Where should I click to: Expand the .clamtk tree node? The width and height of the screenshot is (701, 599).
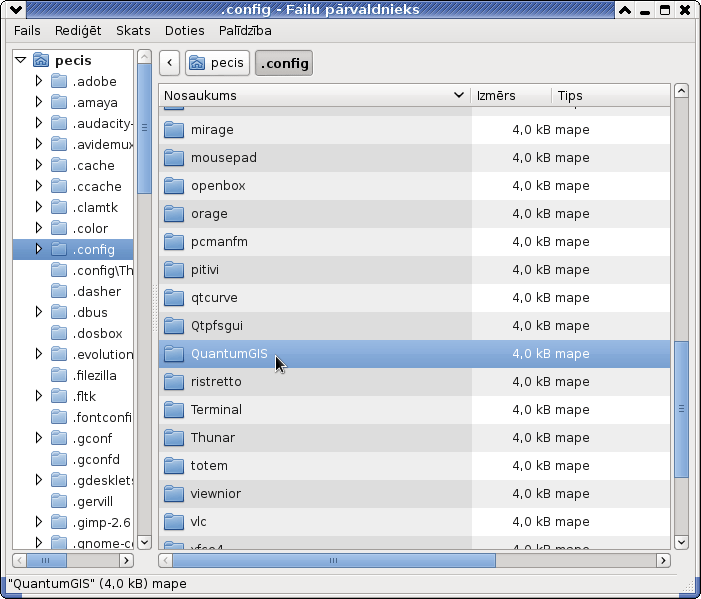tap(39, 207)
